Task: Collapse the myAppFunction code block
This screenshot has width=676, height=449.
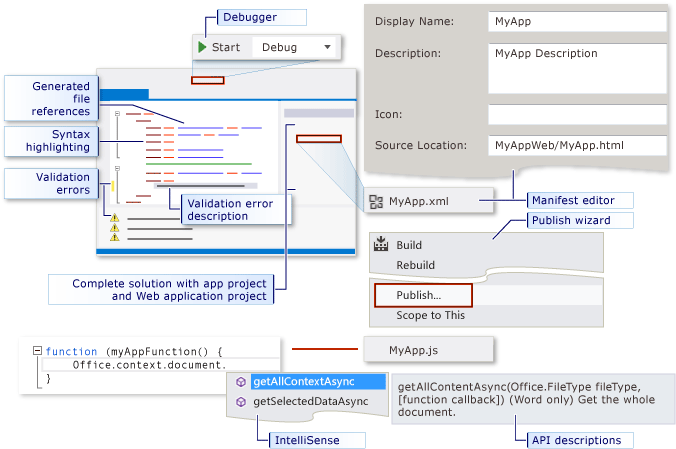Action: (x=37, y=351)
